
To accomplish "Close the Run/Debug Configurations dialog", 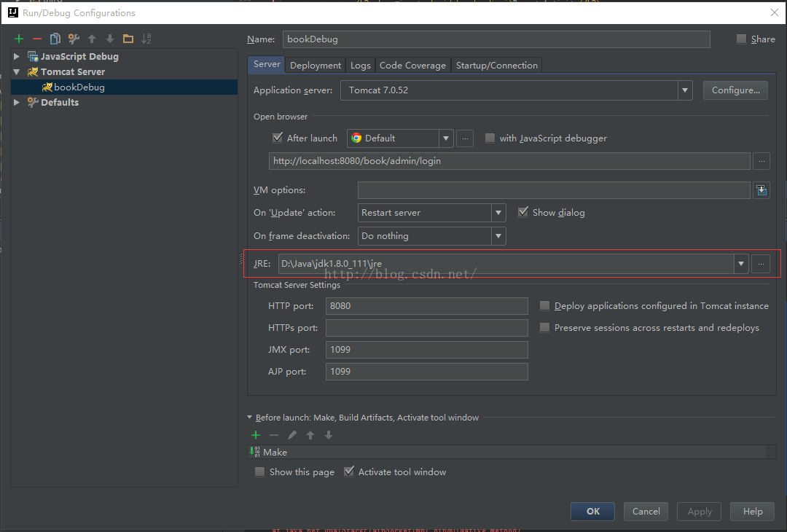I will [x=775, y=12].
